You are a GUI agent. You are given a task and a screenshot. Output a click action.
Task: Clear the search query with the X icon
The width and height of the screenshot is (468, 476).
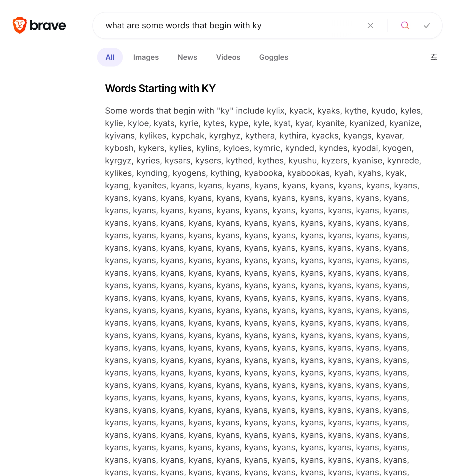(x=370, y=25)
